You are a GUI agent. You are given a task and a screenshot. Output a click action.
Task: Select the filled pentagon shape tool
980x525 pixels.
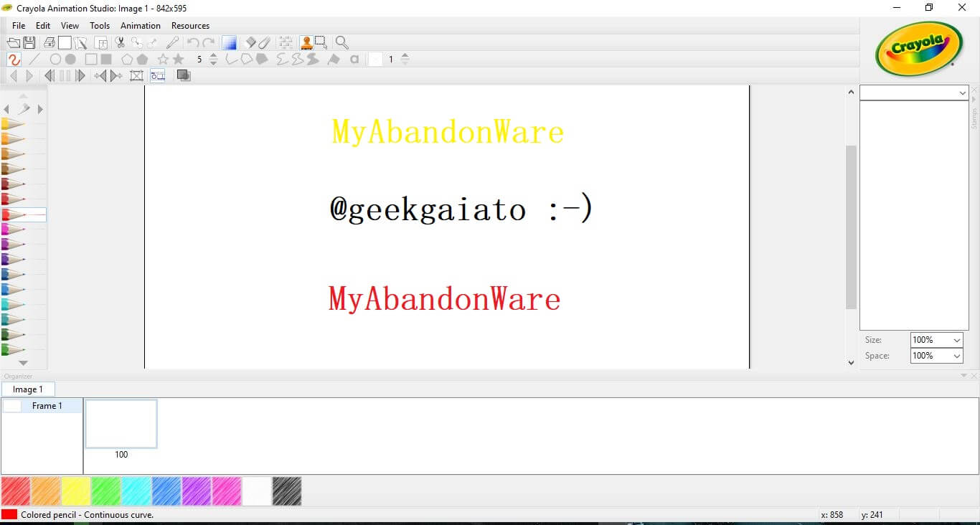coord(142,60)
